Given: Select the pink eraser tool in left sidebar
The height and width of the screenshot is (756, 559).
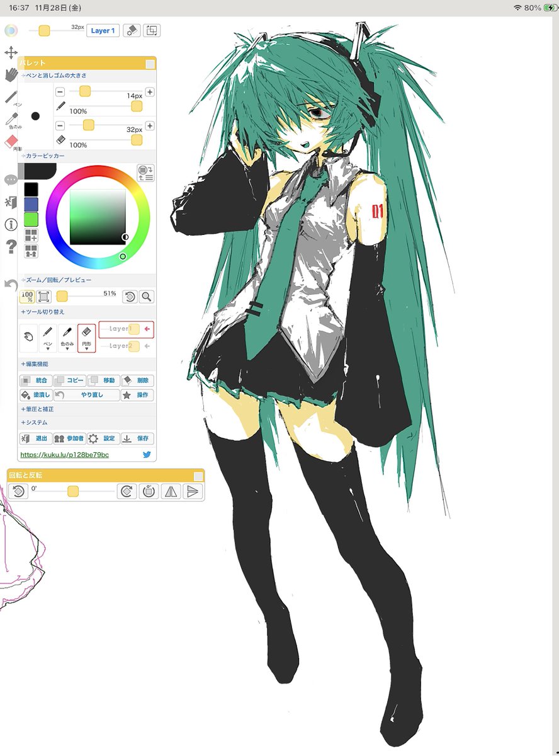Looking at the screenshot, I should (x=11, y=142).
